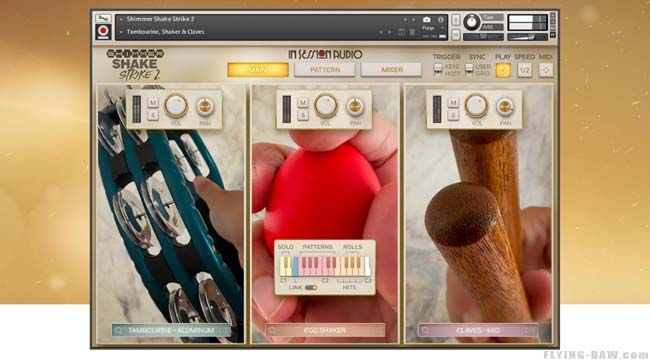This screenshot has height=360, width=650.
Task: Play the blue key on mini keyboard
Action: coord(295,266)
